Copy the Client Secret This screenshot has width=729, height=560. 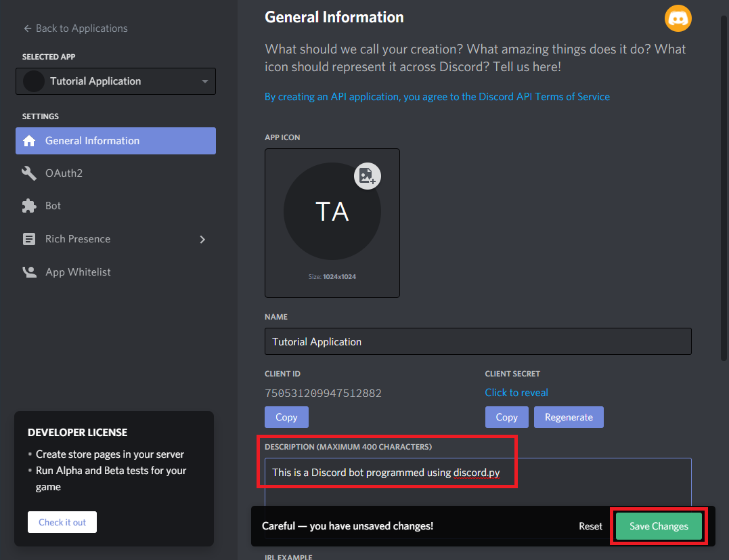click(x=507, y=417)
